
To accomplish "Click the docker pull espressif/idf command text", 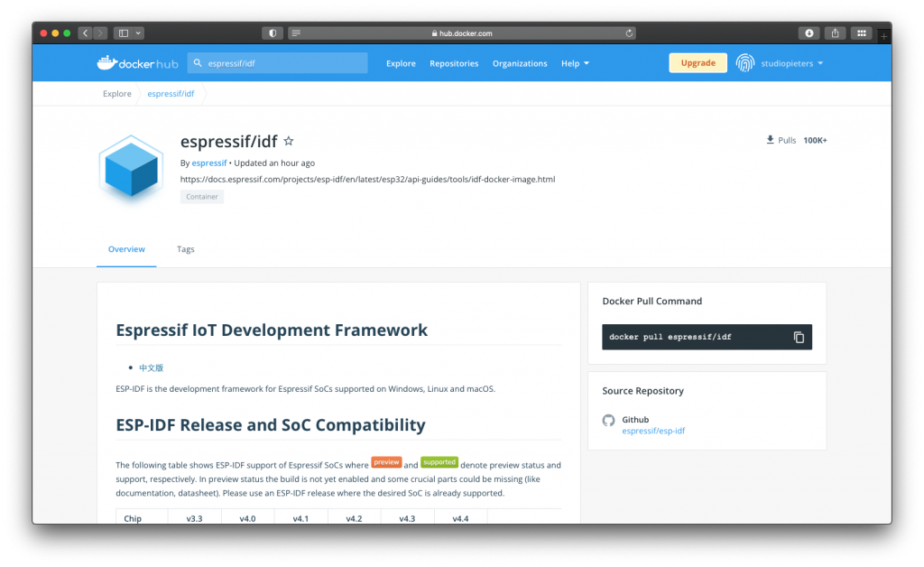I will pos(670,337).
